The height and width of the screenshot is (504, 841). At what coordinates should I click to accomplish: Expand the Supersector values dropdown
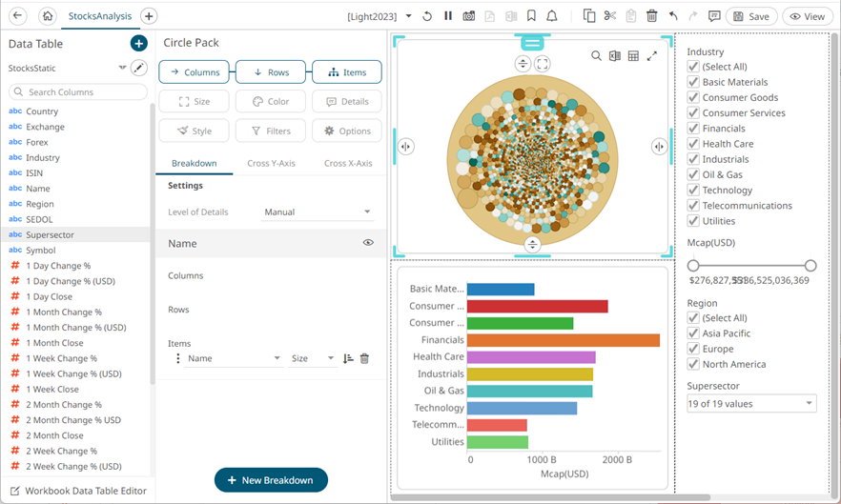[x=751, y=404]
